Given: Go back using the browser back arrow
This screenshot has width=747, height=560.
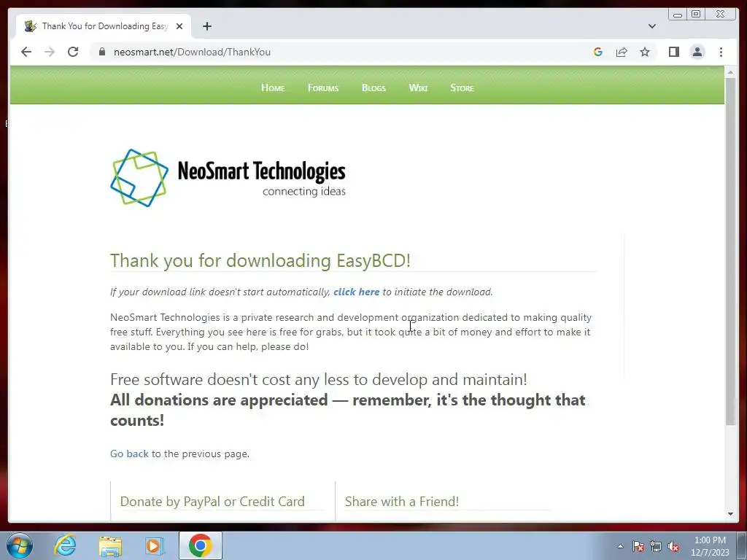Looking at the screenshot, I should point(26,52).
